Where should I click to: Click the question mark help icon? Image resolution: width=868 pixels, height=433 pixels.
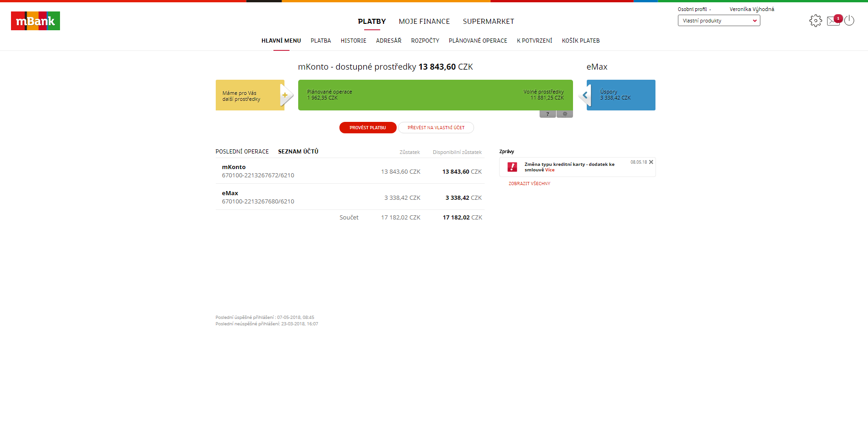pyautogui.click(x=547, y=114)
